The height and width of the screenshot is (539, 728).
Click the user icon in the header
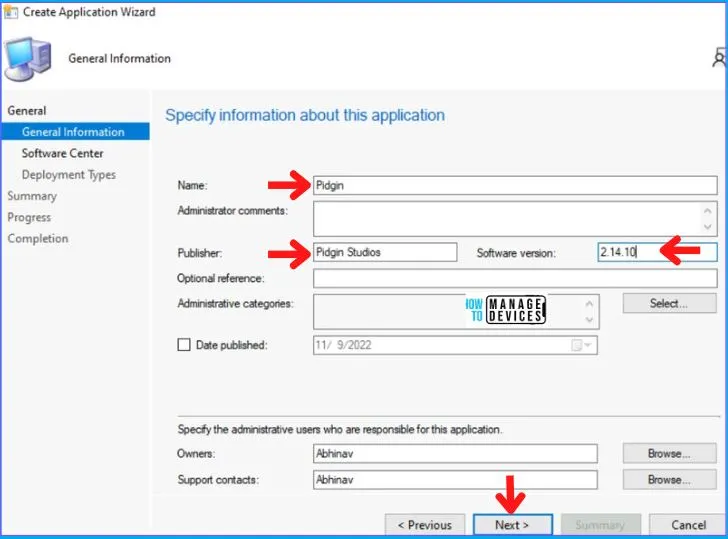click(x=720, y=58)
